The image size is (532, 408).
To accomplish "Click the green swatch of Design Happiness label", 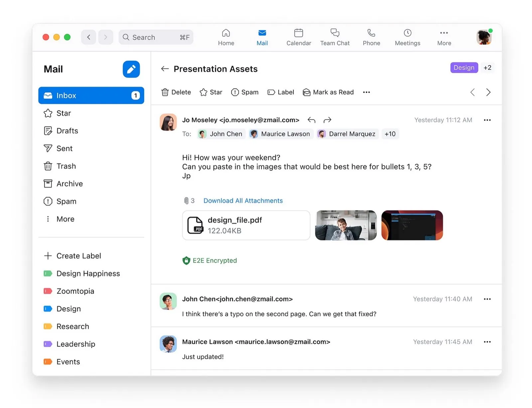I will click(x=47, y=273).
